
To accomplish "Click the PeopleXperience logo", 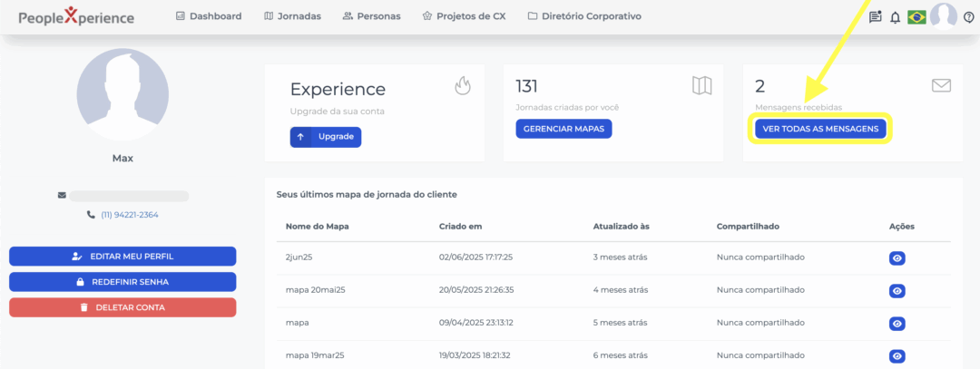I will (76, 17).
